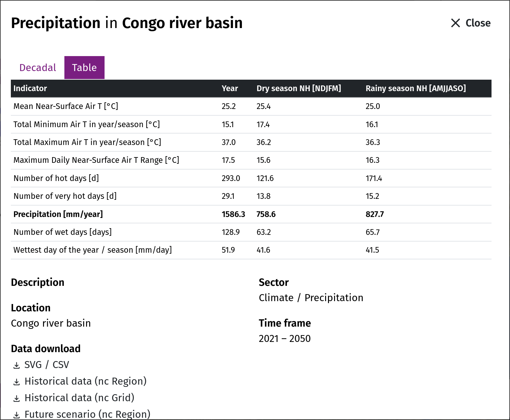This screenshot has height=420, width=510.
Task: Click the rainy season precipitation value 827.7
Action: pyautogui.click(x=375, y=214)
